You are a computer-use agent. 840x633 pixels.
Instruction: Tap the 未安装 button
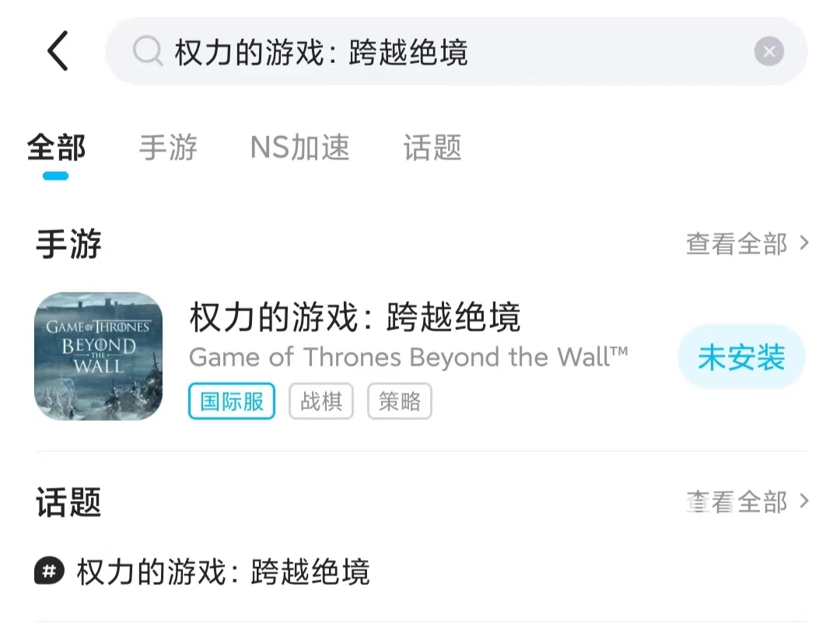tap(741, 357)
